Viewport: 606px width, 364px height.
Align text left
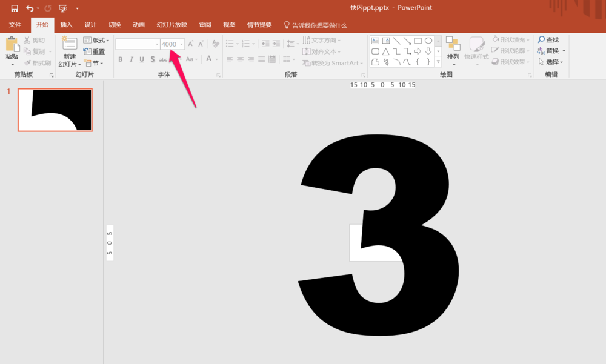230,59
